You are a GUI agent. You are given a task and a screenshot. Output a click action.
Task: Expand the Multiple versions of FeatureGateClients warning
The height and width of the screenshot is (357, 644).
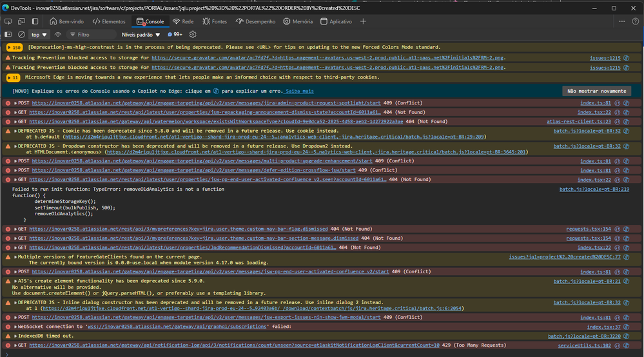(x=15, y=257)
